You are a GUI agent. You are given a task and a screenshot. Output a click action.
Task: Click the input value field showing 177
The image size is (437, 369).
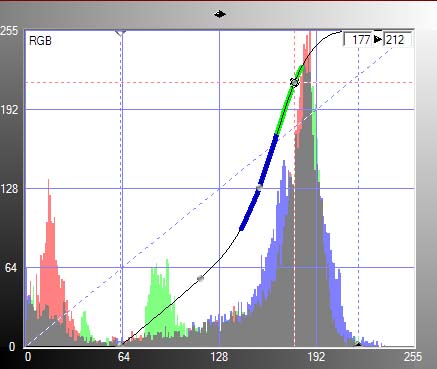[358, 40]
